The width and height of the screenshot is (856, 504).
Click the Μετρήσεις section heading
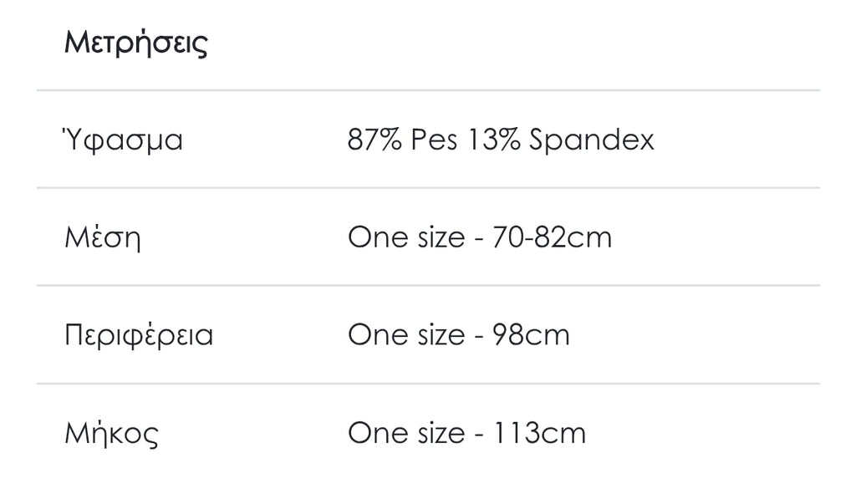click(135, 43)
